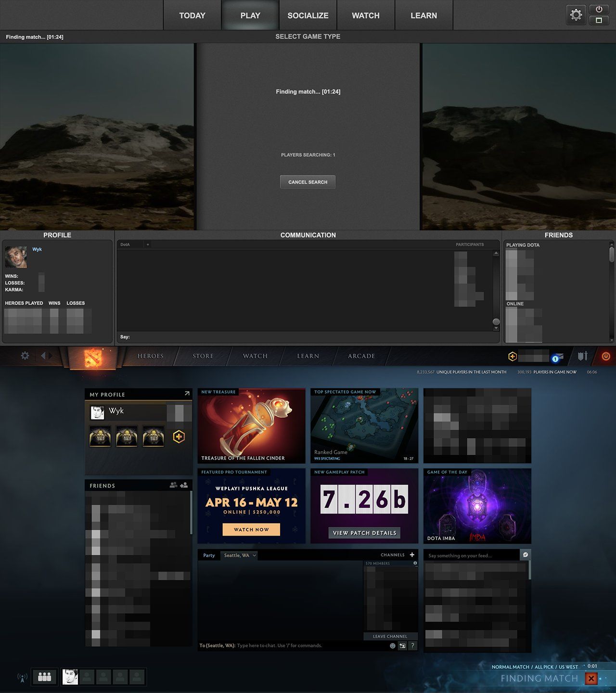
Task: Go to the WATCH tab in old client
Action: click(366, 15)
